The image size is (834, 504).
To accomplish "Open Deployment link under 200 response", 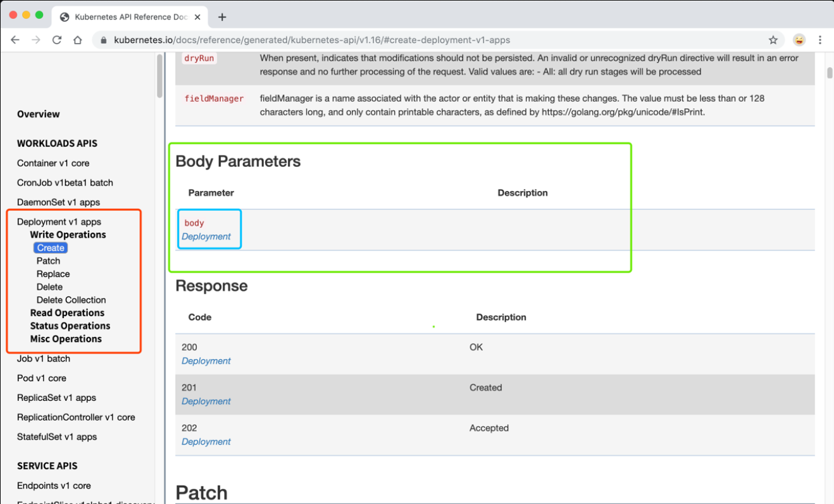I will click(206, 361).
